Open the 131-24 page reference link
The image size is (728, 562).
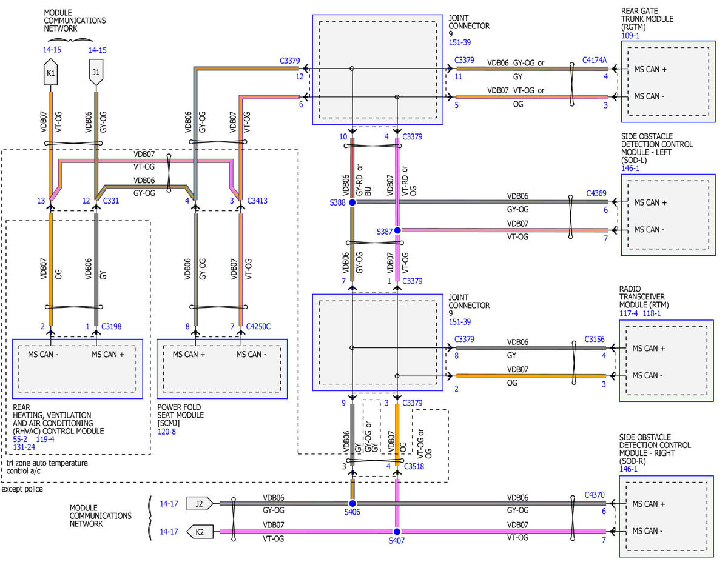point(25,447)
